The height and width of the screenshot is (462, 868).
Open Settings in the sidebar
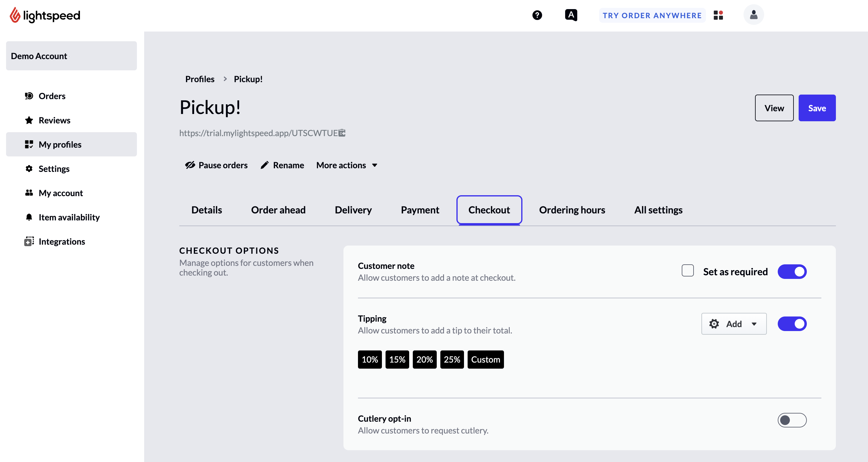pos(71,169)
